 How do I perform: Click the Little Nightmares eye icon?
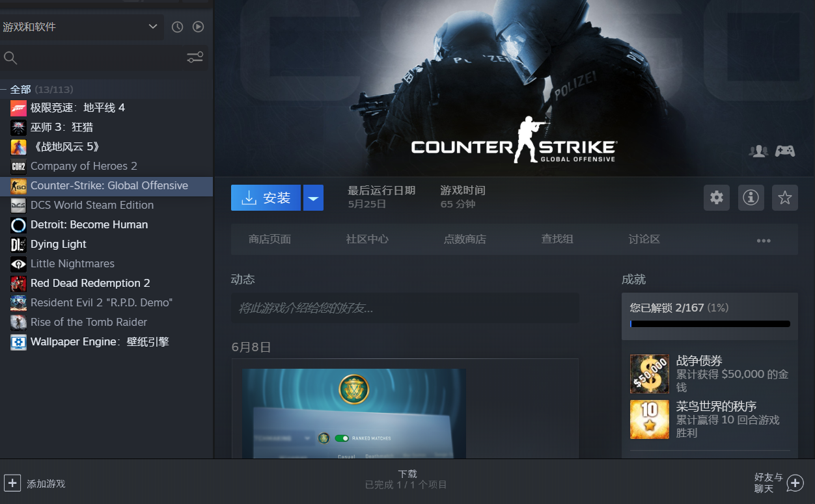click(18, 263)
